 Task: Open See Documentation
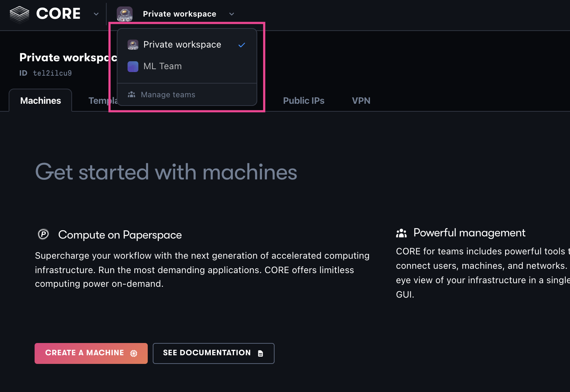214,353
